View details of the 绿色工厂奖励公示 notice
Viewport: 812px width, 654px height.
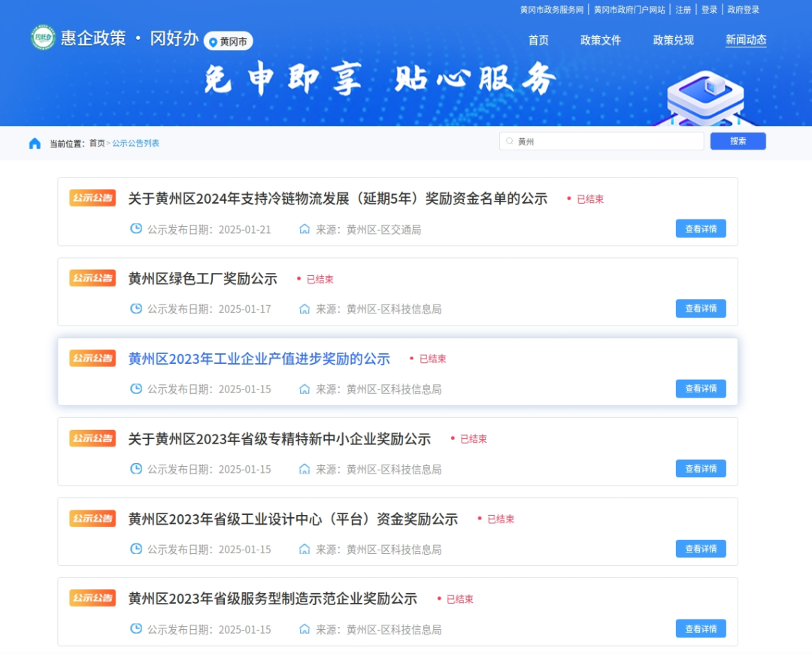(x=701, y=308)
